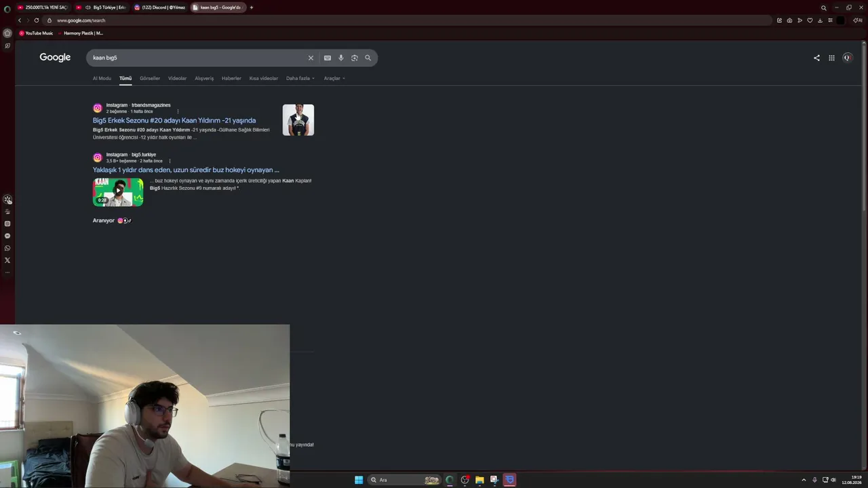The height and width of the screenshot is (488, 868).
Task: Click the Windows Start button
Action: coord(359,480)
